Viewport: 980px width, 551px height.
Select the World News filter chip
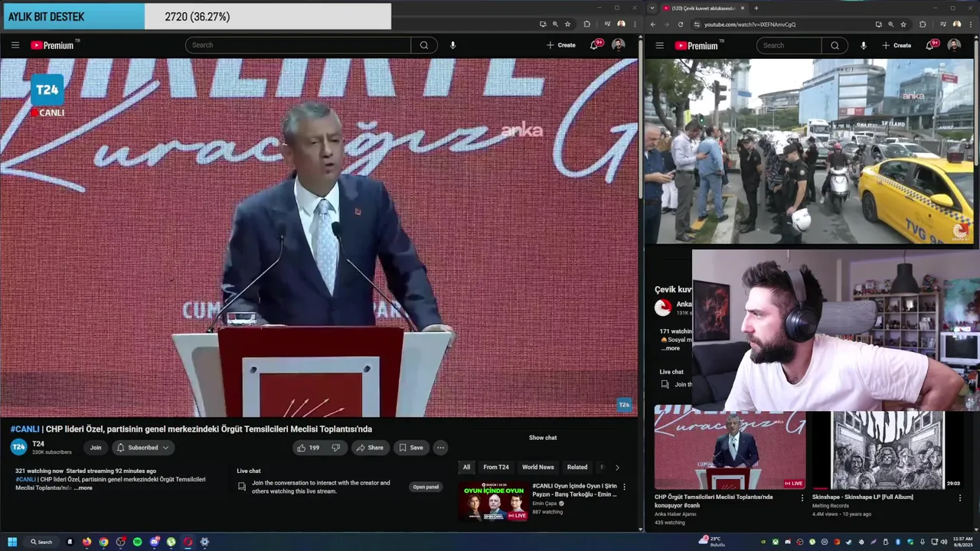[x=537, y=468]
